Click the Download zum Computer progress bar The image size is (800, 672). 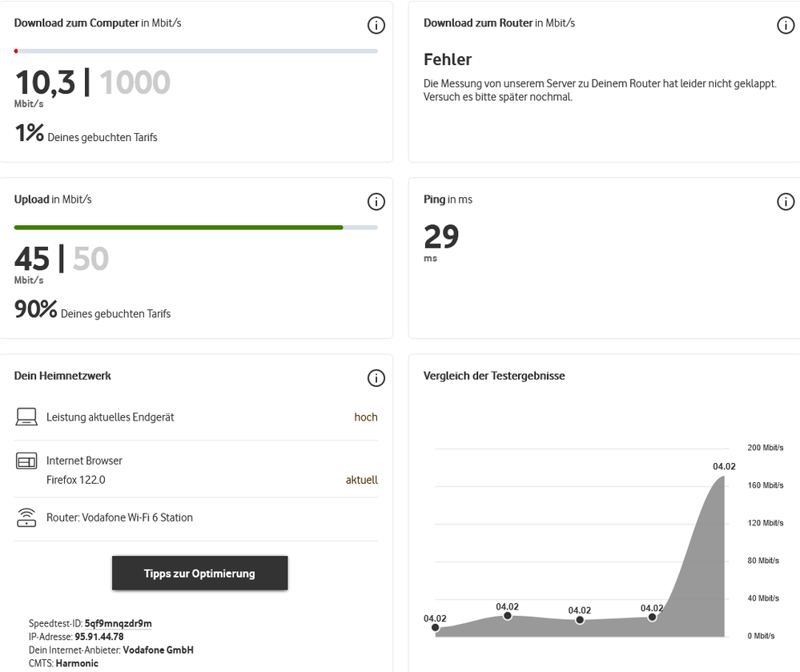196,51
